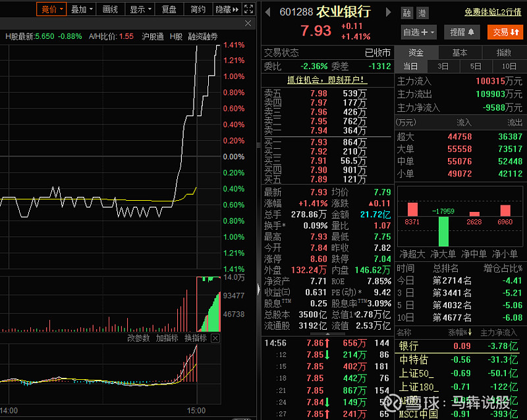Image resolution: width=527 pixels, height=420 pixels.
Task: Click the 今日 第2714名 ranking row
Action: (459, 280)
